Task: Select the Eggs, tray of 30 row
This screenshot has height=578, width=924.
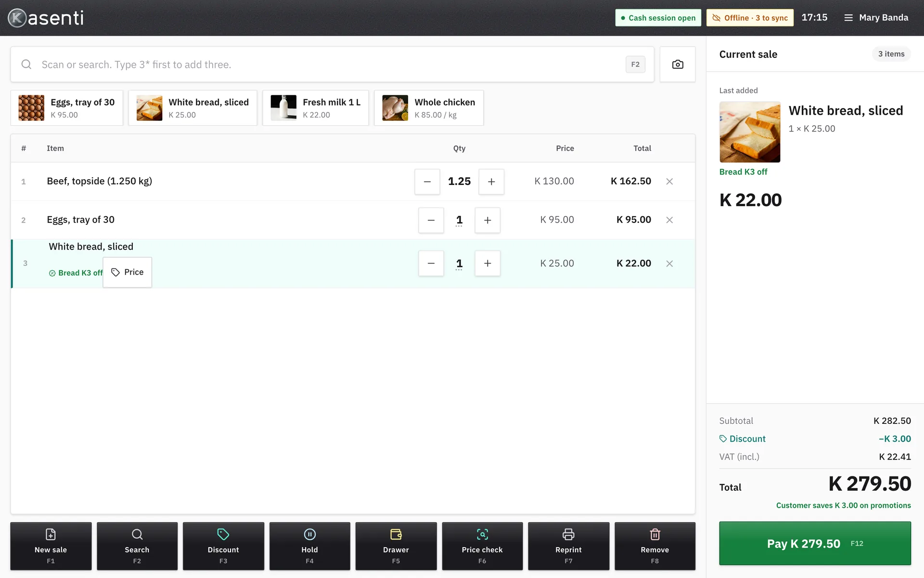Action: [x=353, y=220]
